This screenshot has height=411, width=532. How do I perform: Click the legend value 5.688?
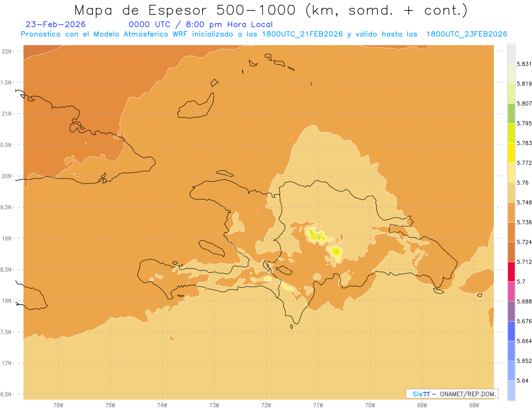[x=524, y=301]
